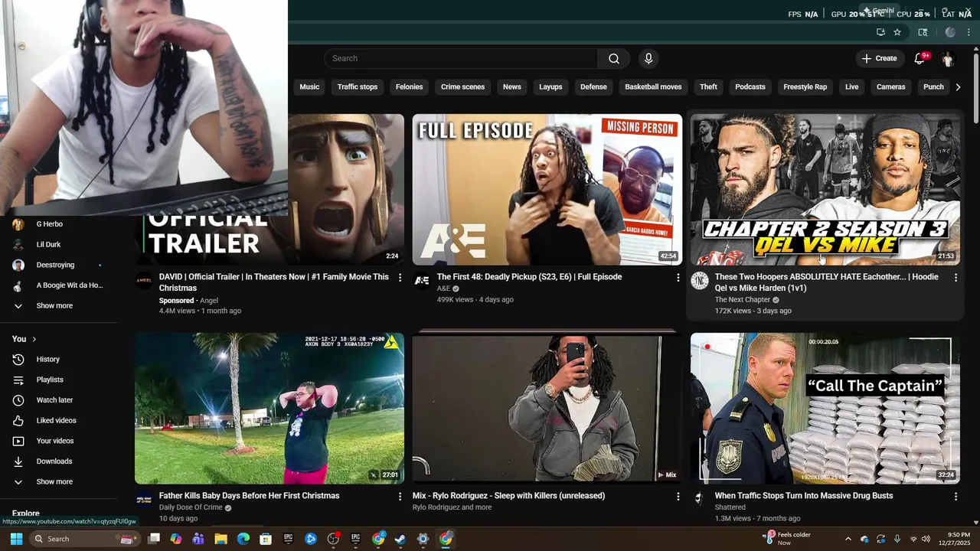Click the YouTube search input field
The width and height of the screenshot is (980, 551).
point(461,58)
